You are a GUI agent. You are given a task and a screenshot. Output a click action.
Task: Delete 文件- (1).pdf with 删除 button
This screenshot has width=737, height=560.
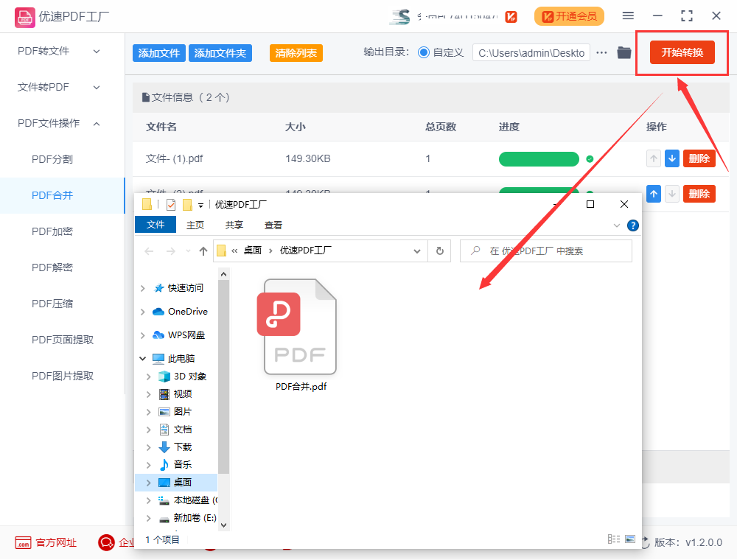[699, 159]
